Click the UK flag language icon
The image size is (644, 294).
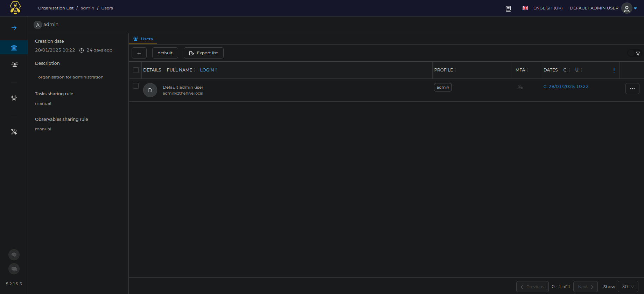click(525, 8)
